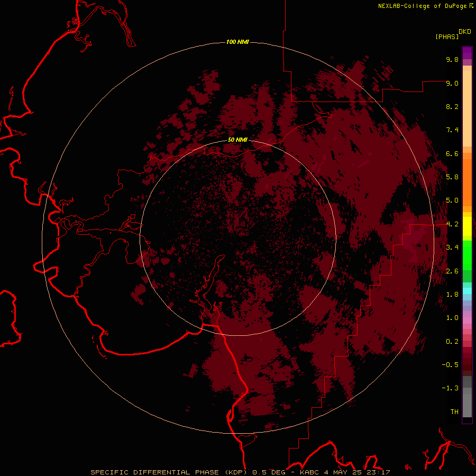This screenshot has height=476, width=476.
Task: Select the 50 NMI range ring label
Action: tap(237, 140)
